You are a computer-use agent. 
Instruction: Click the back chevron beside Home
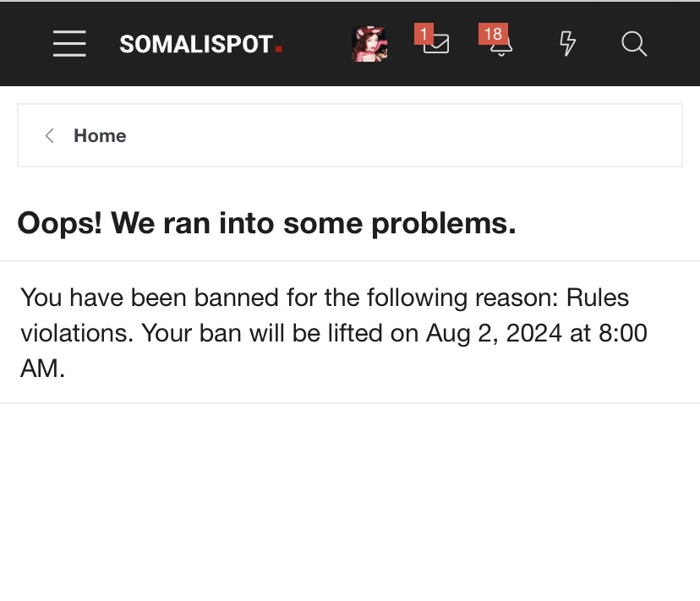click(x=50, y=136)
